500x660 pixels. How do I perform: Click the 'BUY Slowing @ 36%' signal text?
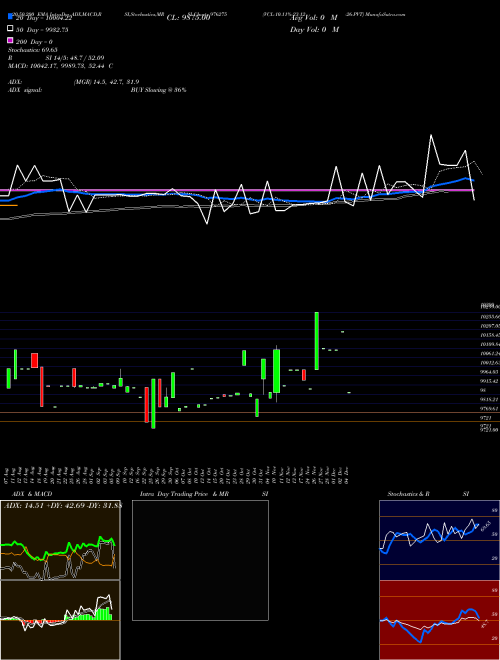(x=158, y=90)
